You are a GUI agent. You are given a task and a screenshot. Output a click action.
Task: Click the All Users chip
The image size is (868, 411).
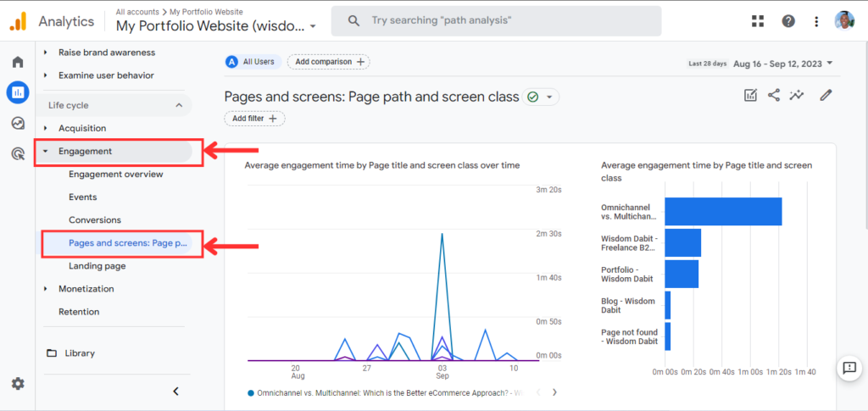(x=253, y=62)
